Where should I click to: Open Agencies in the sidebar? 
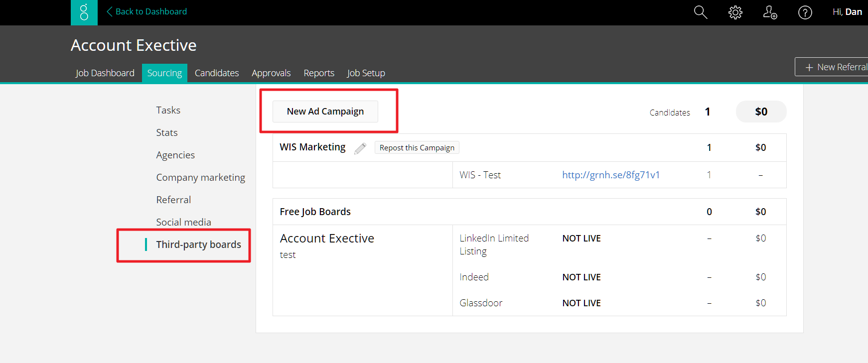175,155
